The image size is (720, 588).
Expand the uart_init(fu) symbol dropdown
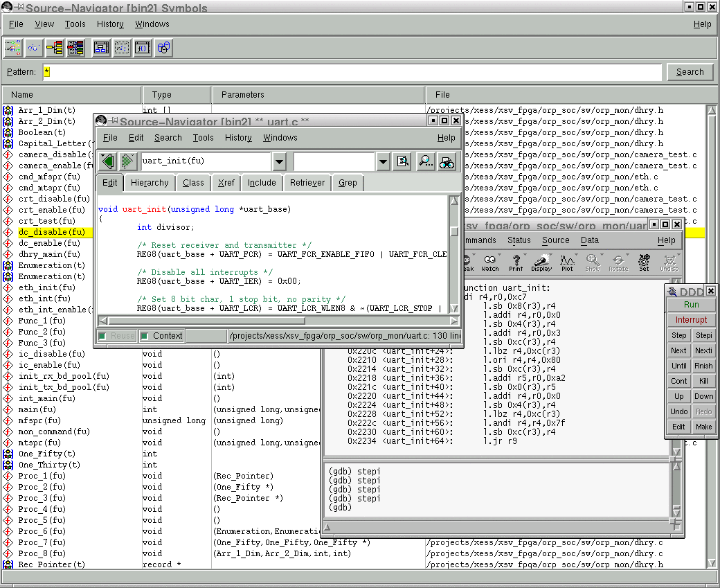tap(278, 161)
